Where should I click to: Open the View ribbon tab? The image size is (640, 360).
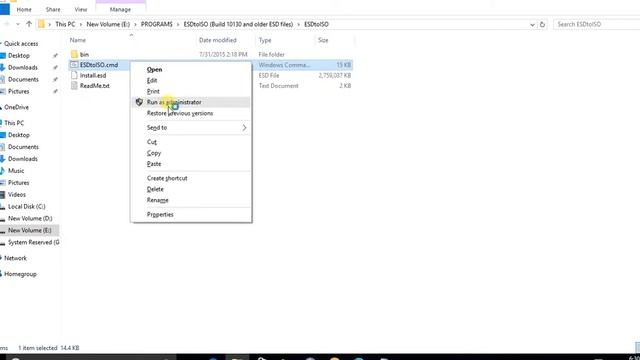coord(81,9)
